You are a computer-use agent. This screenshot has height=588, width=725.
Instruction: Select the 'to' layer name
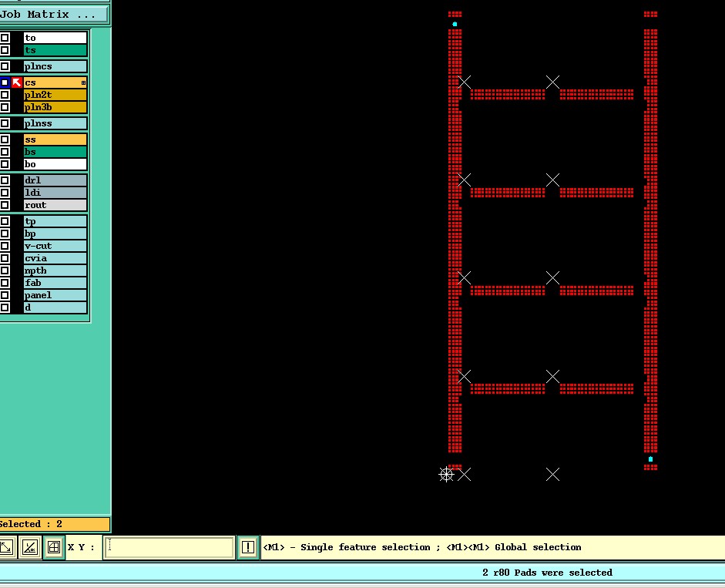[x=55, y=38]
